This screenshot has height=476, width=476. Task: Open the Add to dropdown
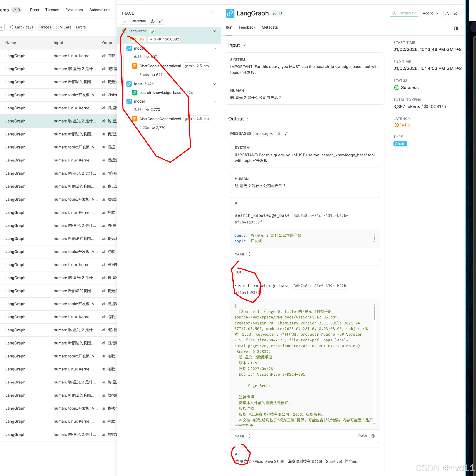431,13
